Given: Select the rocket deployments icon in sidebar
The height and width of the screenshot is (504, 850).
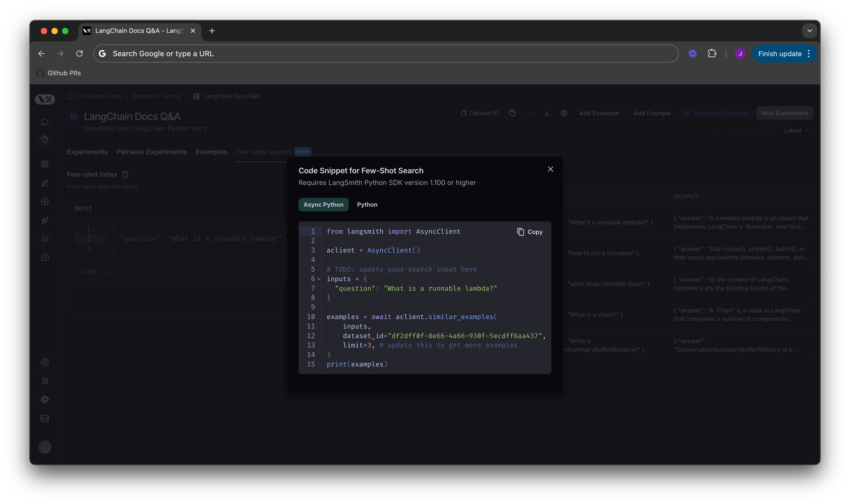Looking at the screenshot, I should pyautogui.click(x=45, y=220).
